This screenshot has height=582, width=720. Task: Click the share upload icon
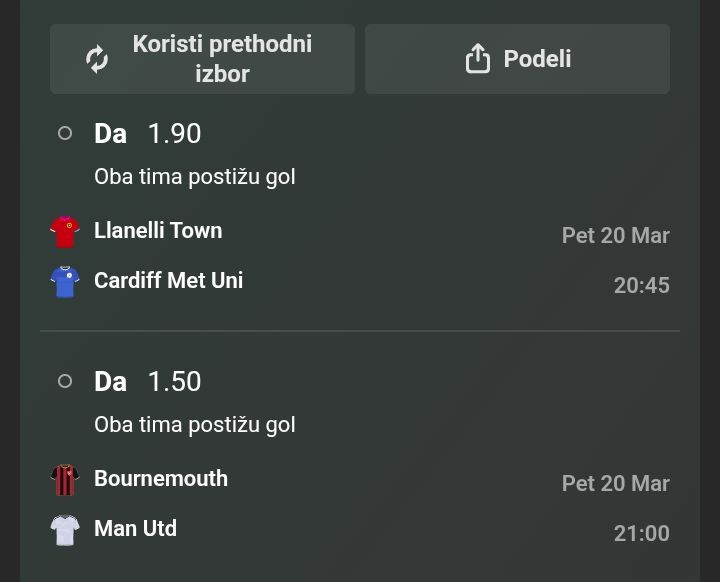pos(478,59)
